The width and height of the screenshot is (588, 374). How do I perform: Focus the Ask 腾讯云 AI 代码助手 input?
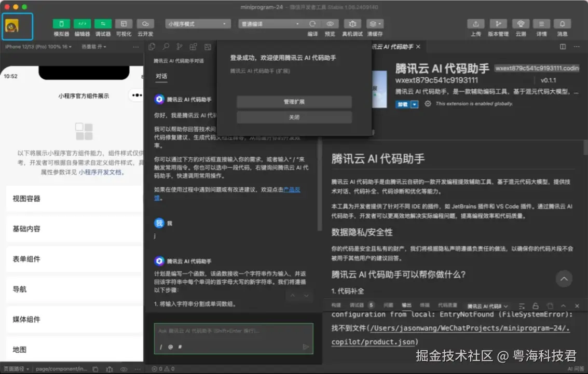pyautogui.click(x=233, y=331)
